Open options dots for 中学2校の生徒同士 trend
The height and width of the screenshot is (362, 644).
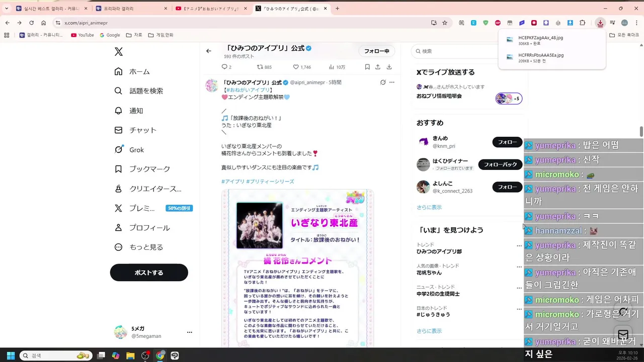519,288
